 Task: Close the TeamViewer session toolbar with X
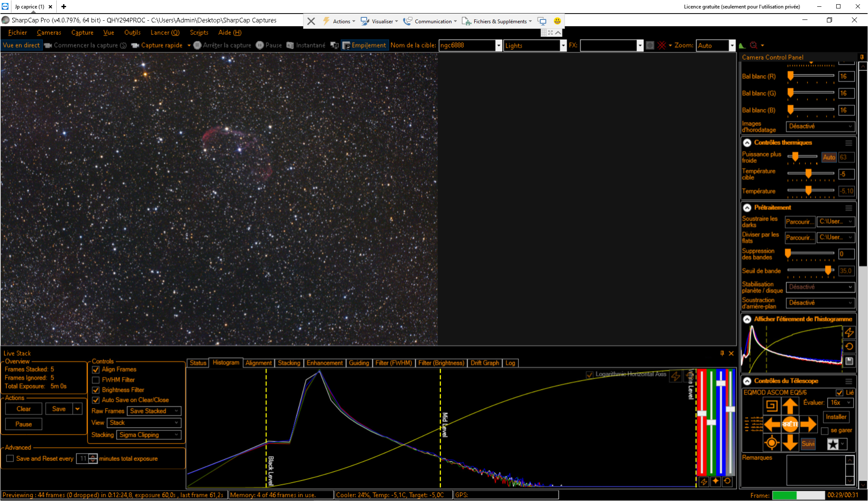311,21
